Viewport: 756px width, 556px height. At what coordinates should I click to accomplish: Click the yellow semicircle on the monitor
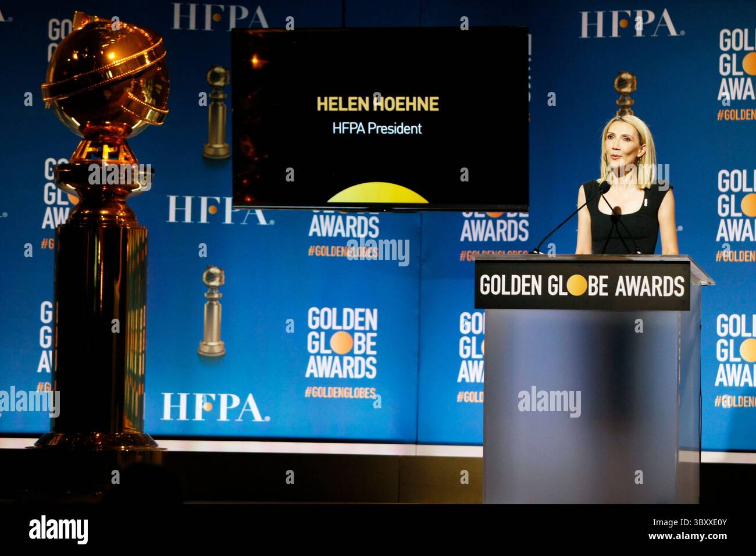[x=378, y=193]
